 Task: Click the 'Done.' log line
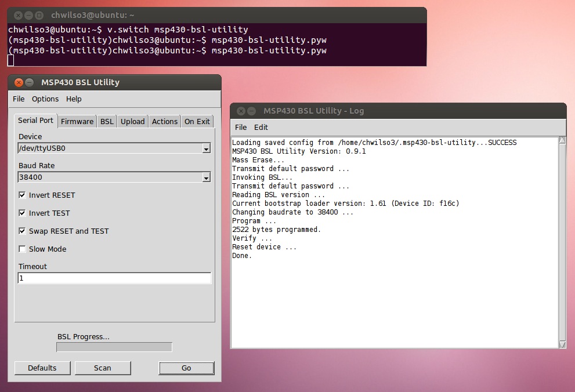coord(242,256)
